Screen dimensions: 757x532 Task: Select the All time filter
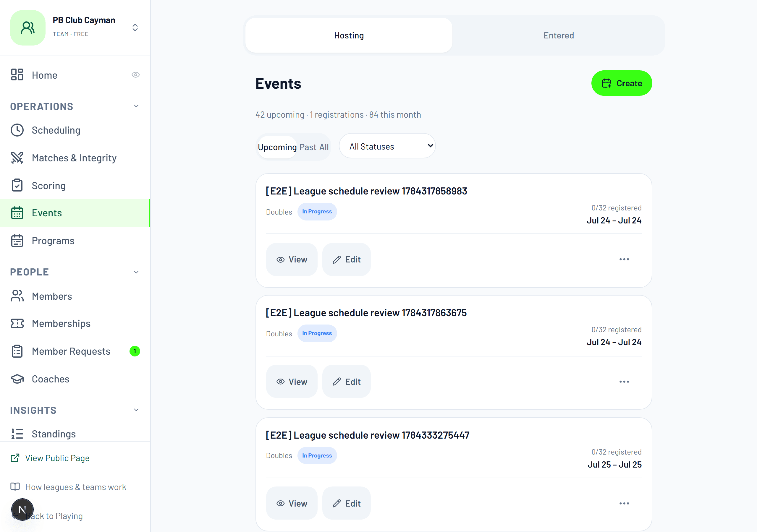[x=324, y=147]
